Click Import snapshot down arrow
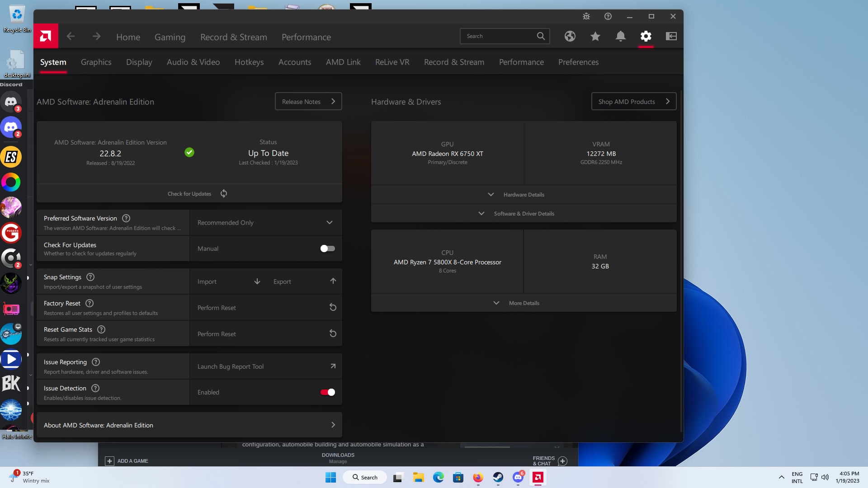Image resolution: width=868 pixels, height=488 pixels. [257, 281]
